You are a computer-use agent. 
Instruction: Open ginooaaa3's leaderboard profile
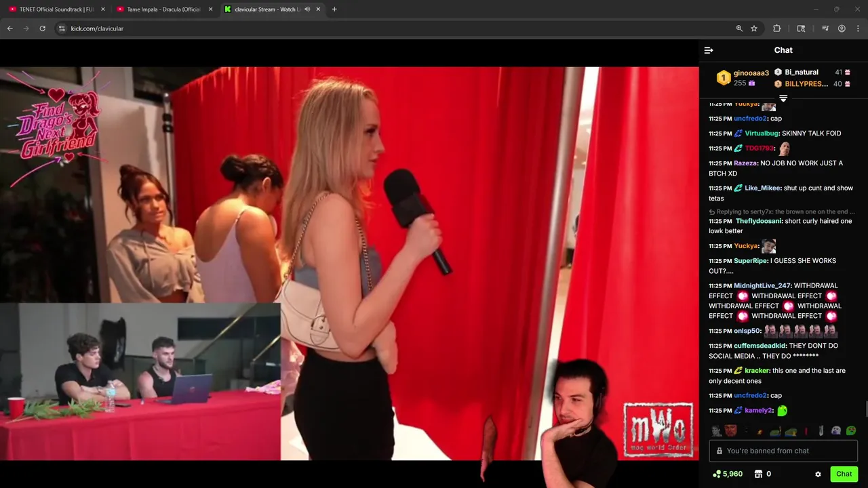[x=751, y=73]
